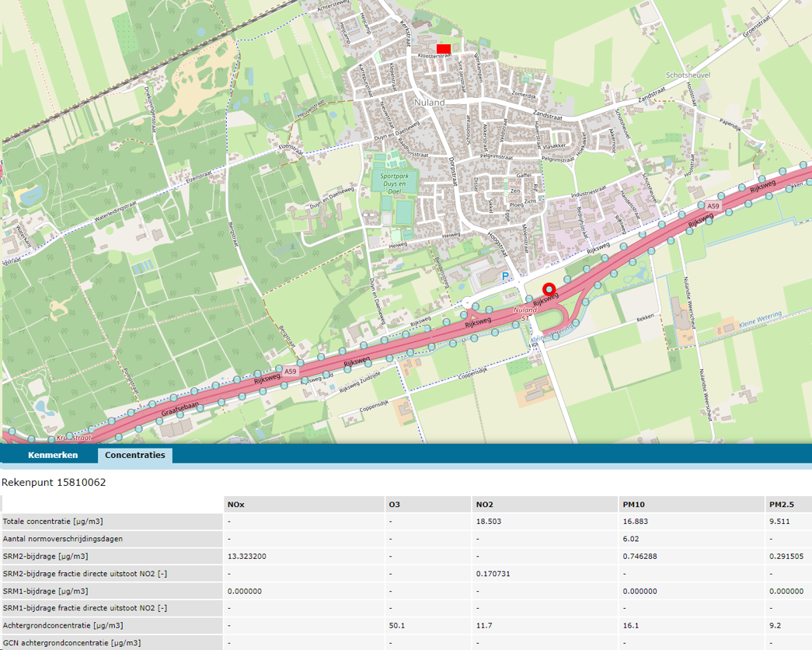Open the Kenmerken tab
Screen dimensions: 812x650
53,455
